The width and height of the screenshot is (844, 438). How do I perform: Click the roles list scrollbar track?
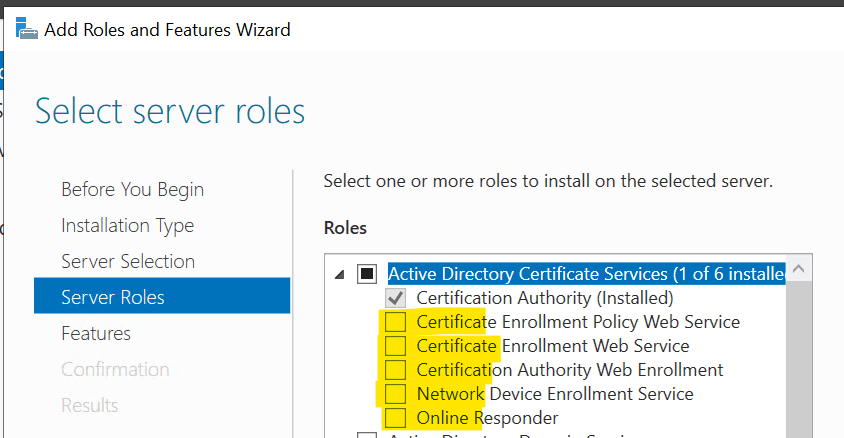tap(799, 359)
